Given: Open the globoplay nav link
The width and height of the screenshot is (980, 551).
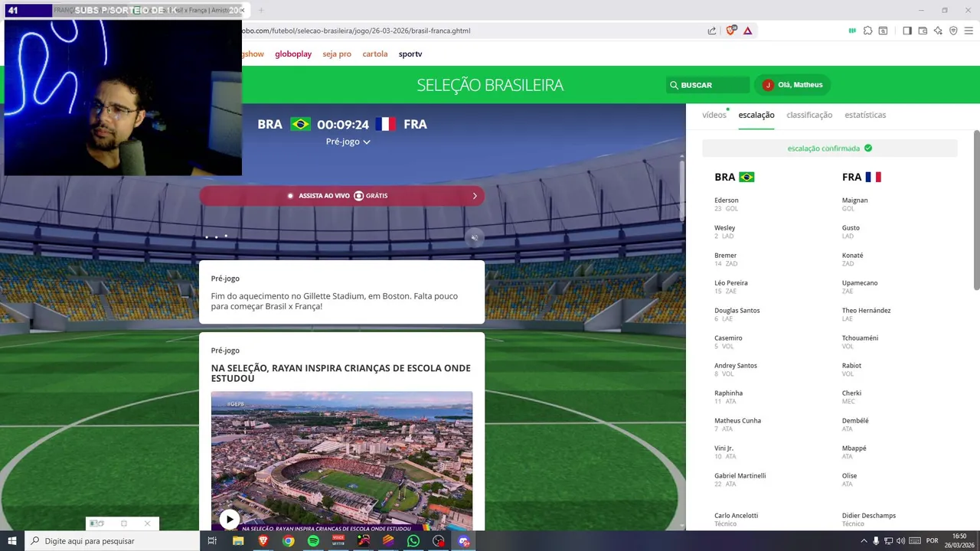Looking at the screenshot, I should coord(293,54).
